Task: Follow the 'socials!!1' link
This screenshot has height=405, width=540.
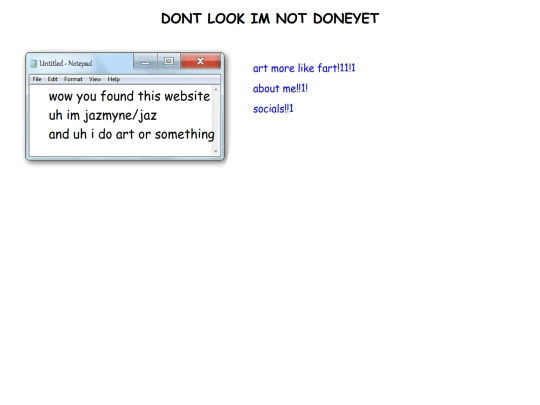Action: coord(273,109)
